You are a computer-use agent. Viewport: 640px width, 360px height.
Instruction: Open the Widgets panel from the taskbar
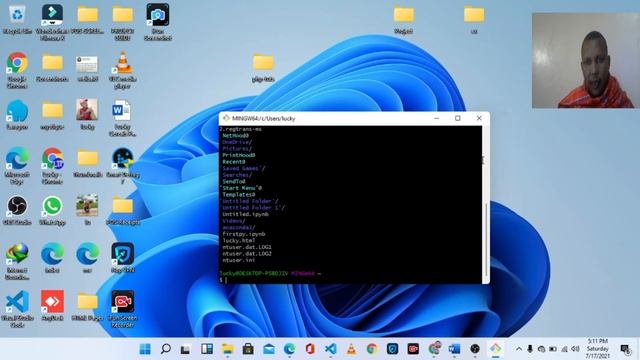coord(207,349)
